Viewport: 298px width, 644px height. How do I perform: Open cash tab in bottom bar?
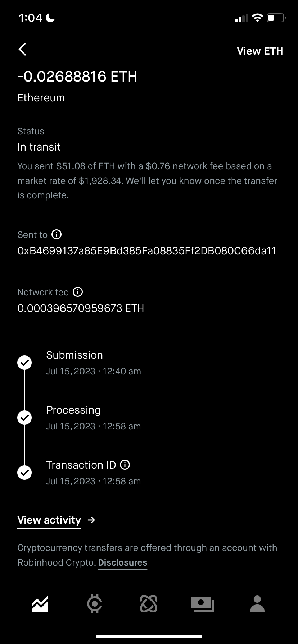[203, 604]
